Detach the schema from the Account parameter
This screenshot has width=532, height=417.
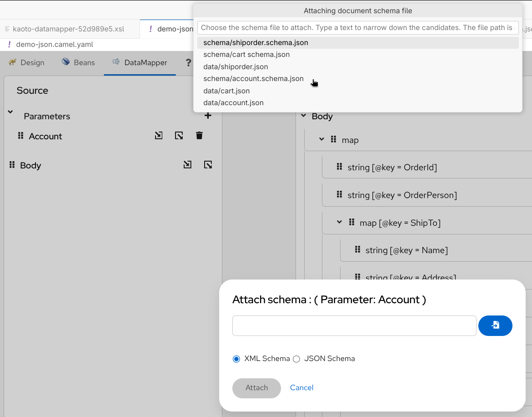(x=179, y=135)
